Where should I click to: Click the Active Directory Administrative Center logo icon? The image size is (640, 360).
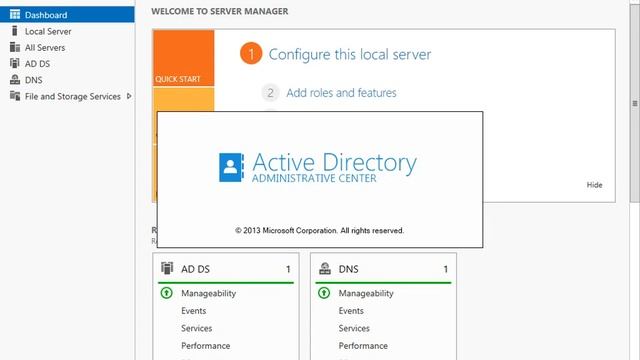[231, 167]
